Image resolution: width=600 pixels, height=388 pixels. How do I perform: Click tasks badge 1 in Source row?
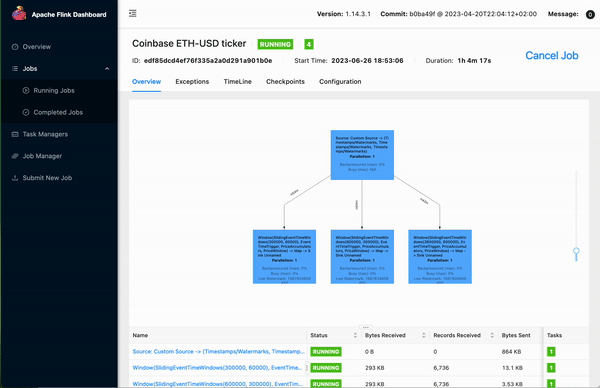tap(551, 352)
